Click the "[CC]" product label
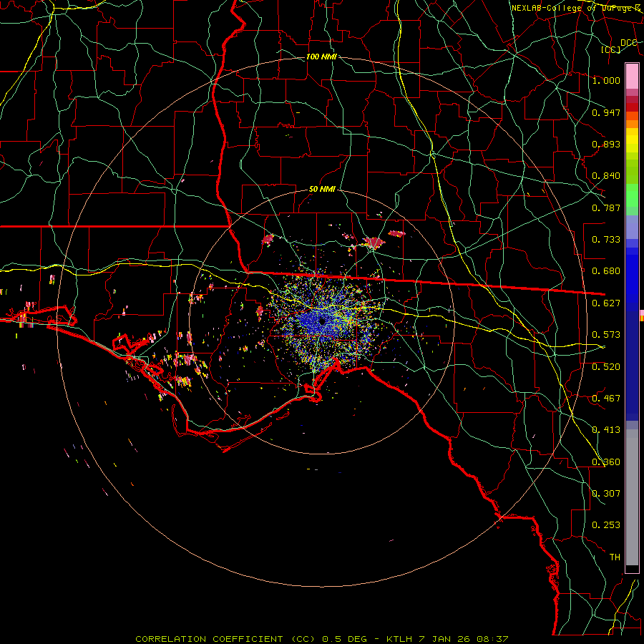The width and height of the screenshot is (644, 644). pyautogui.click(x=611, y=49)
